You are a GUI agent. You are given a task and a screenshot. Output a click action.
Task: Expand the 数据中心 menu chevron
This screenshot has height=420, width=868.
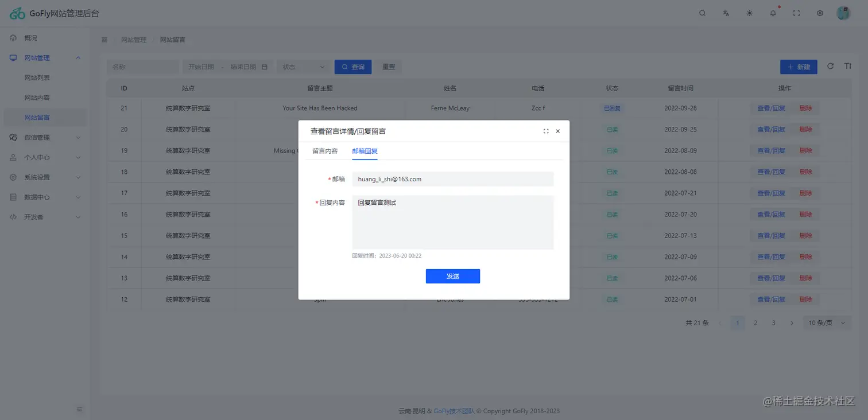click(x=78, y=197)
